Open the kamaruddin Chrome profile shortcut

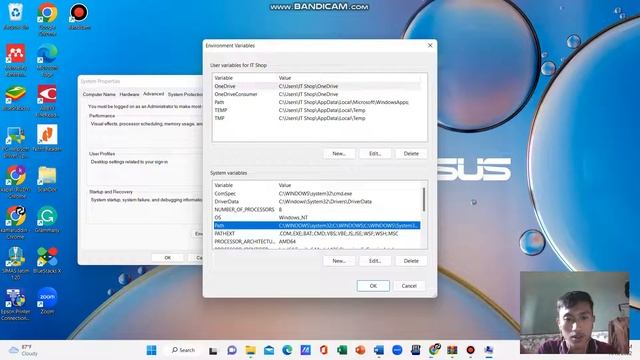point(16,222)
